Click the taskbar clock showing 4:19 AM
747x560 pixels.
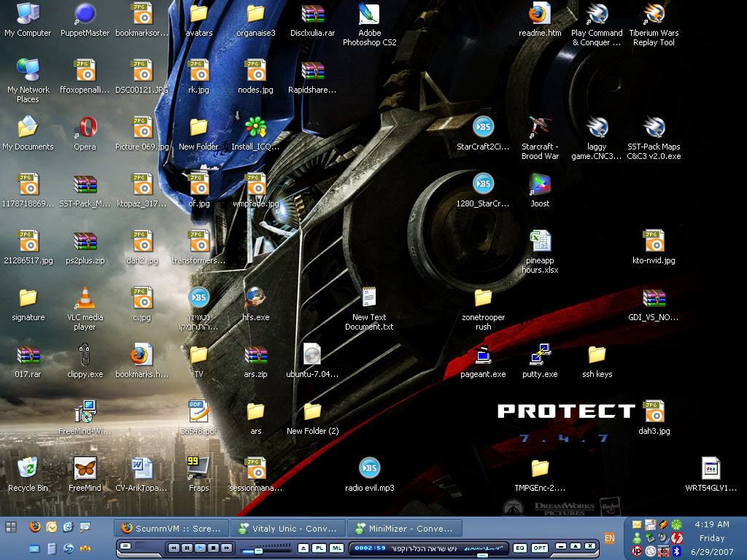click(712, 524)
